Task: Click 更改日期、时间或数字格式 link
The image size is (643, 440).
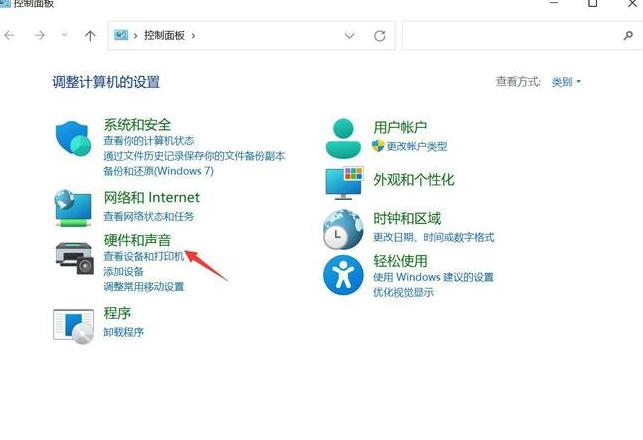Action: tap(433, 237)
